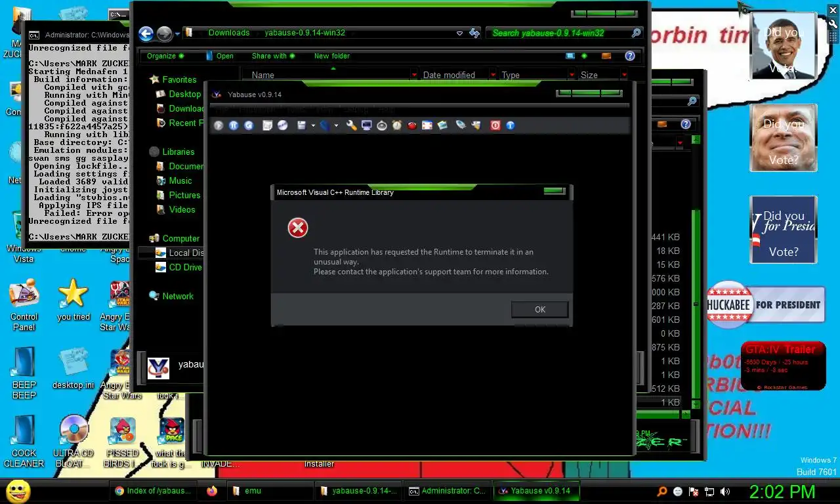Click the help icon in the back emu window
Viewport: 840px width, 504px height.
click(x=686, y=124)
